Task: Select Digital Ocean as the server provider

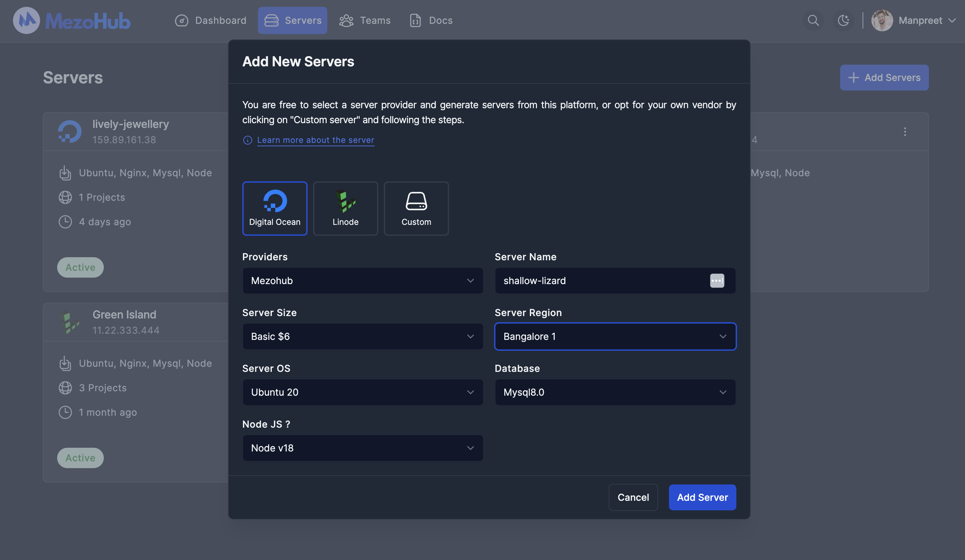Action: [x=275, y=208]
